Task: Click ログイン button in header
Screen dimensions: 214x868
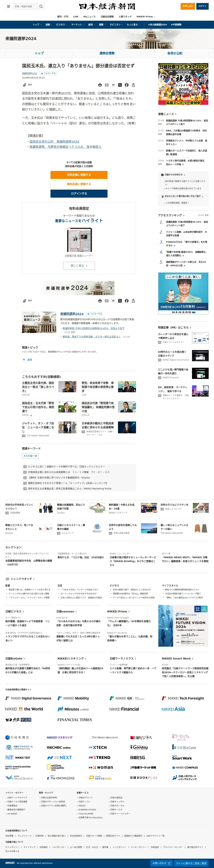Action: [x=202, y=6]
